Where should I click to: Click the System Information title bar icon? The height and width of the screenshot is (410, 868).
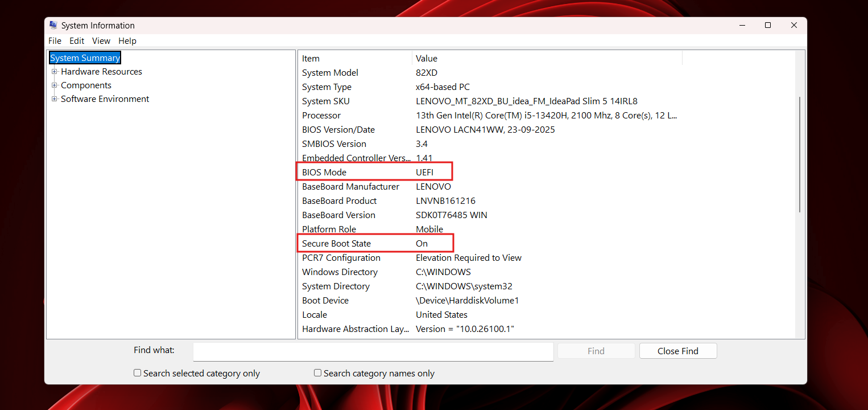point(53,25)
